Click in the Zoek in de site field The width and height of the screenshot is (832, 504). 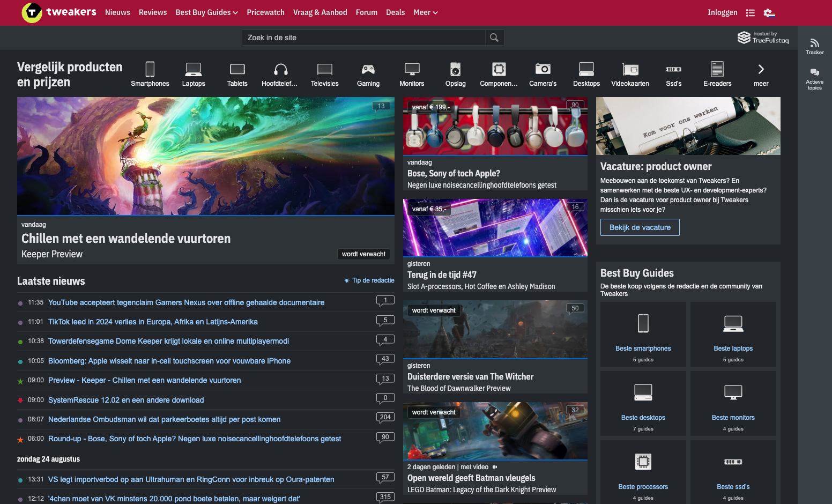point(363,38)
